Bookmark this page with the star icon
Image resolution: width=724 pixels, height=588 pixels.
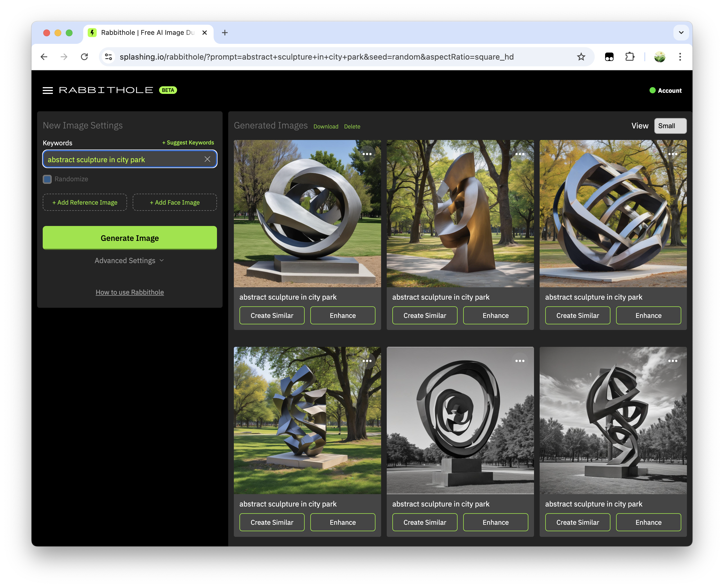[x=581, y=56]
